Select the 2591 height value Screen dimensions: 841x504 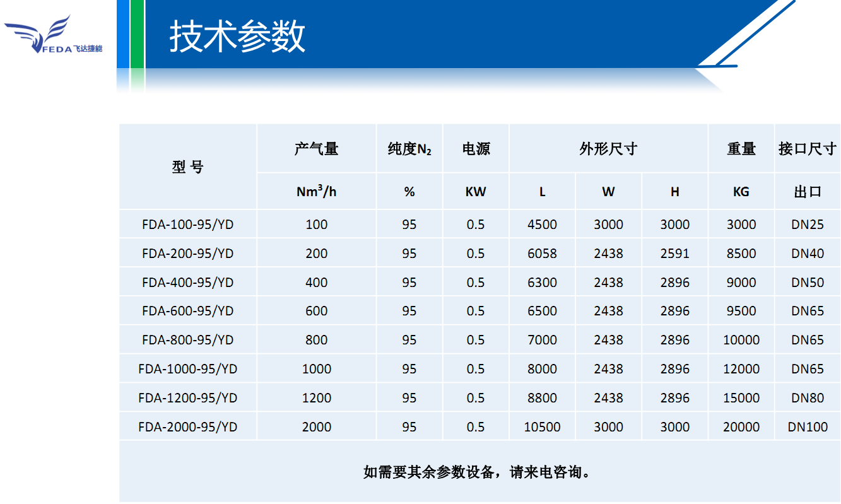(x=674, y=254)
